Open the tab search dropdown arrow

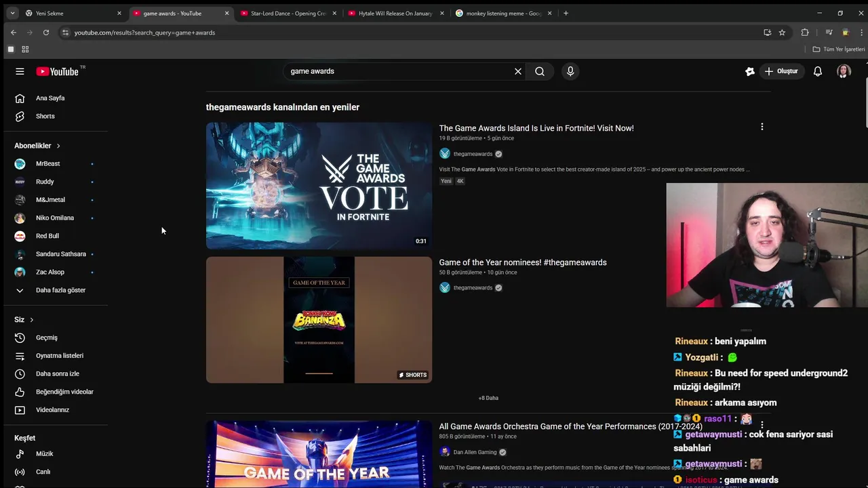12,13
